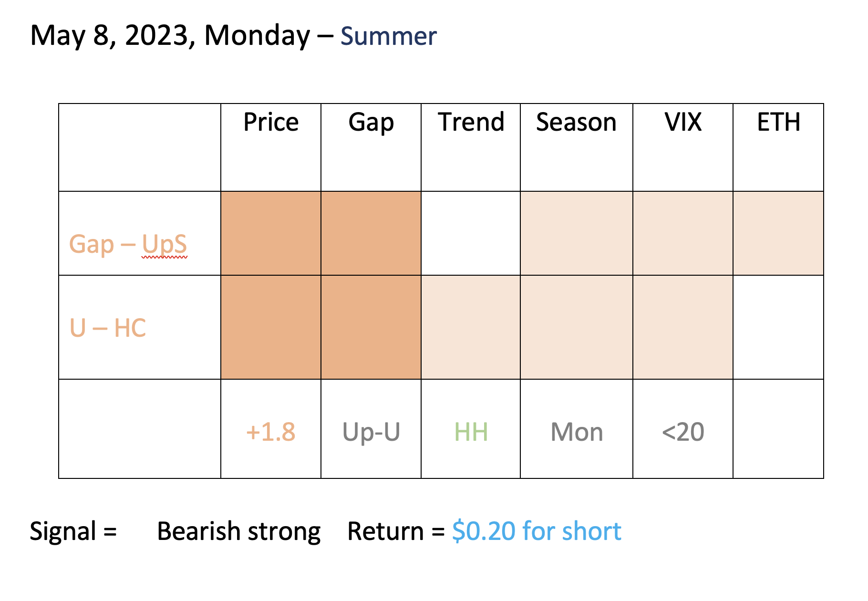
Task: Click the Mon season value
Action: [577, 432]
